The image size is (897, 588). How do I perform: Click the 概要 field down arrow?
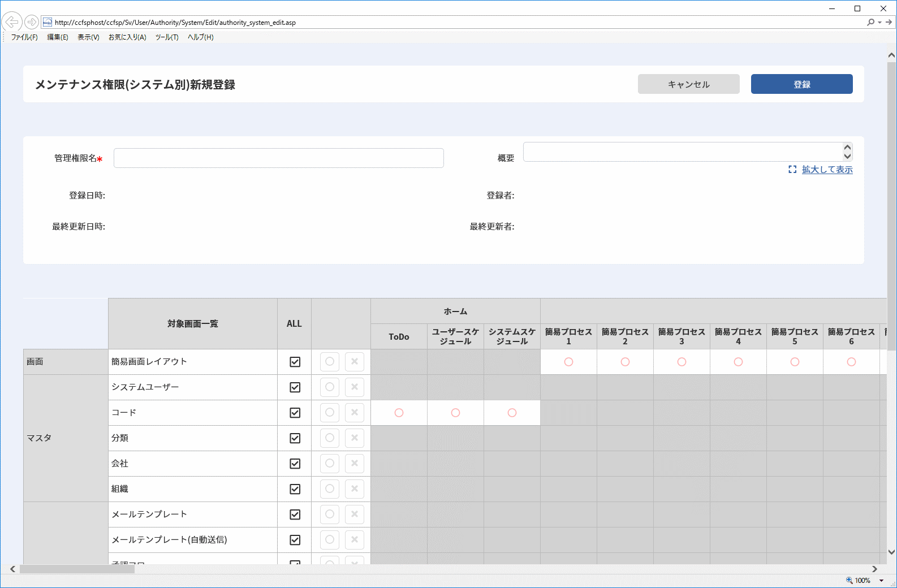click(847, 156)
